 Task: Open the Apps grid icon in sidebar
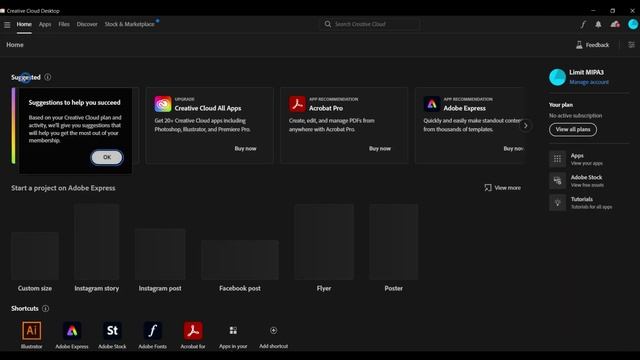(557, 159)
